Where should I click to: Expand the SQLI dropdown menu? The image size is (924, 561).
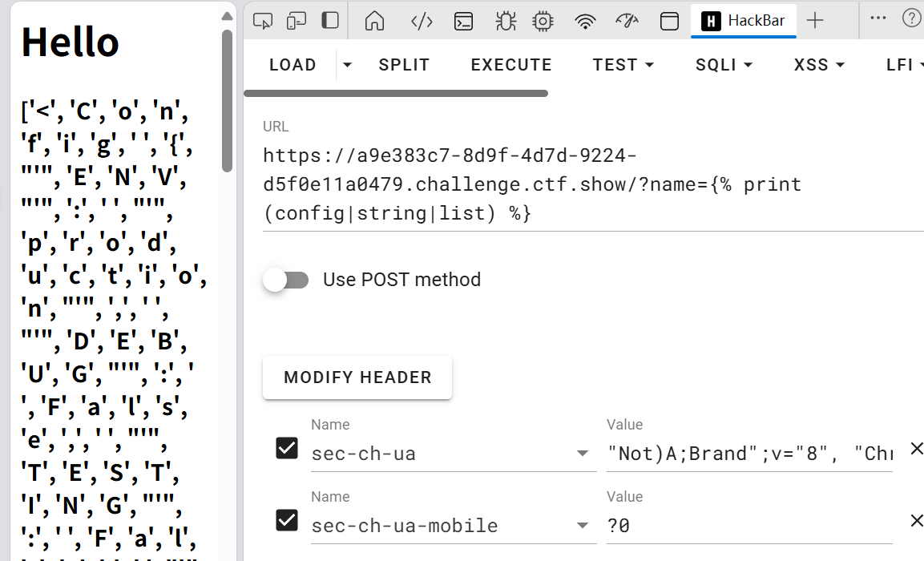(724, 65)
